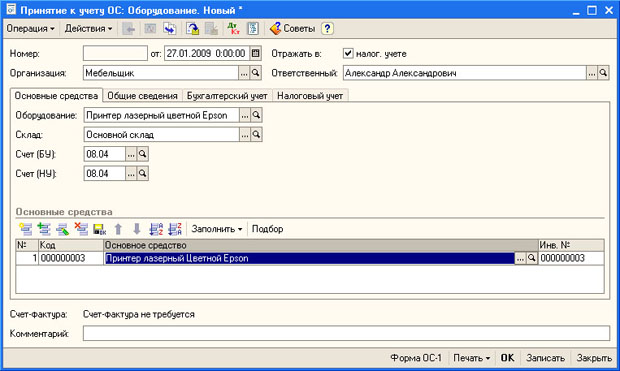The image size is (620, 371).
Task: Click the Номер input field
Action: tap(115, 53)
